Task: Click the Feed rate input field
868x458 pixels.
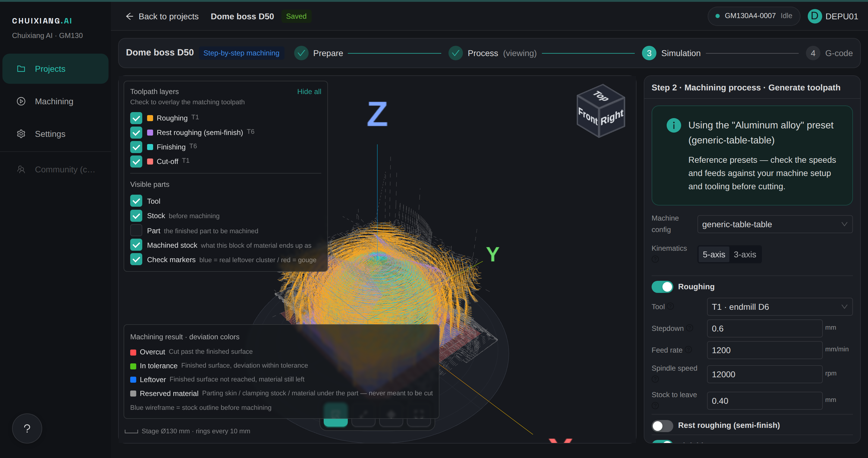Action: tap(764, 350)
